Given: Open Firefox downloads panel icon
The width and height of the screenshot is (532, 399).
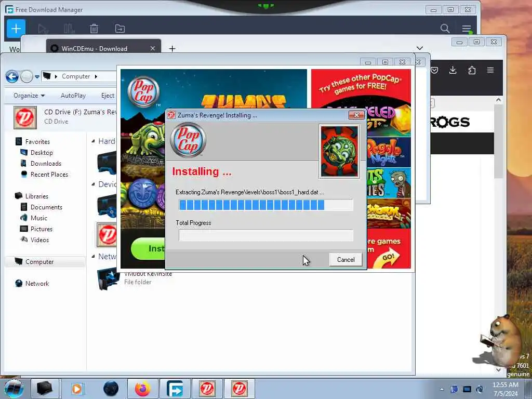Looking at the screenshot, I should pyautogui.click(x=453, y=70).
